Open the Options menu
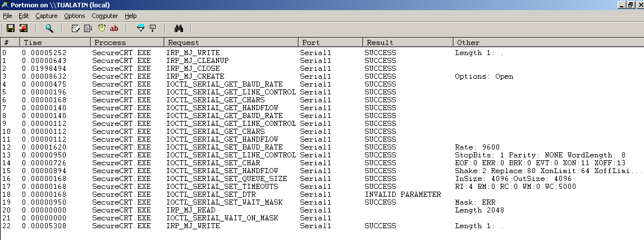 [75, 16]
